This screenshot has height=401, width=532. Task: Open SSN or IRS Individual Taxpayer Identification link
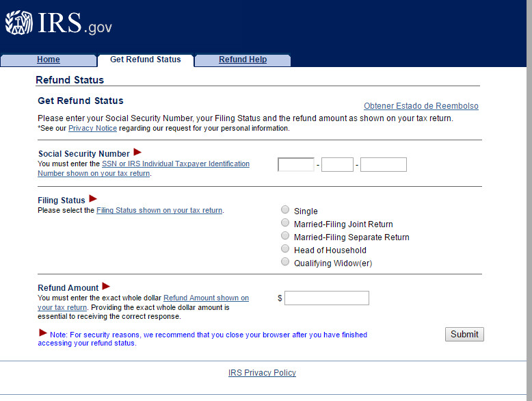144,168
